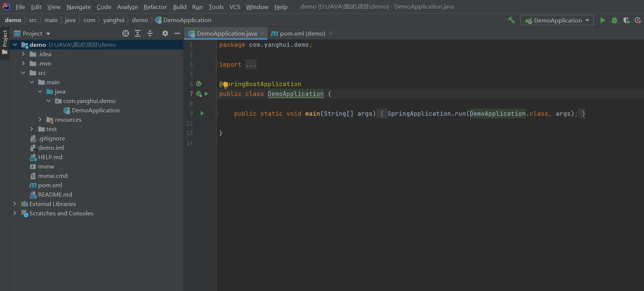Open the Build menu

coord(180,7)
